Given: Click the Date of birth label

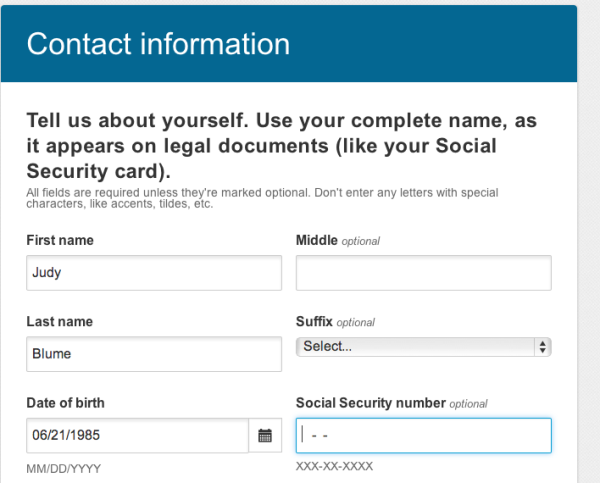Looking at the screenshot, I should 65,403.
